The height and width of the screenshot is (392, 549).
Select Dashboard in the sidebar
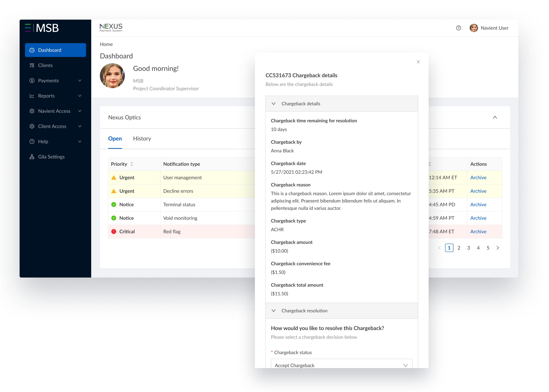pos(55,50)
